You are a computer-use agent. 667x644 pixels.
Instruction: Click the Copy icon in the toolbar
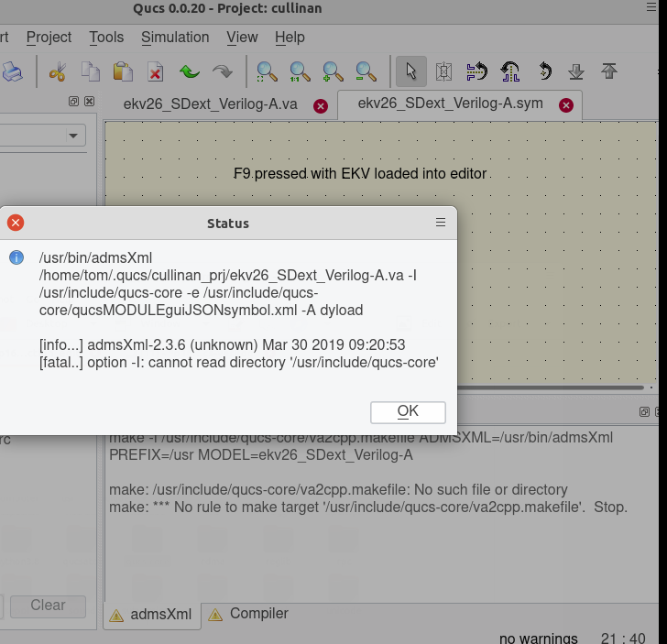click(90, 71)
